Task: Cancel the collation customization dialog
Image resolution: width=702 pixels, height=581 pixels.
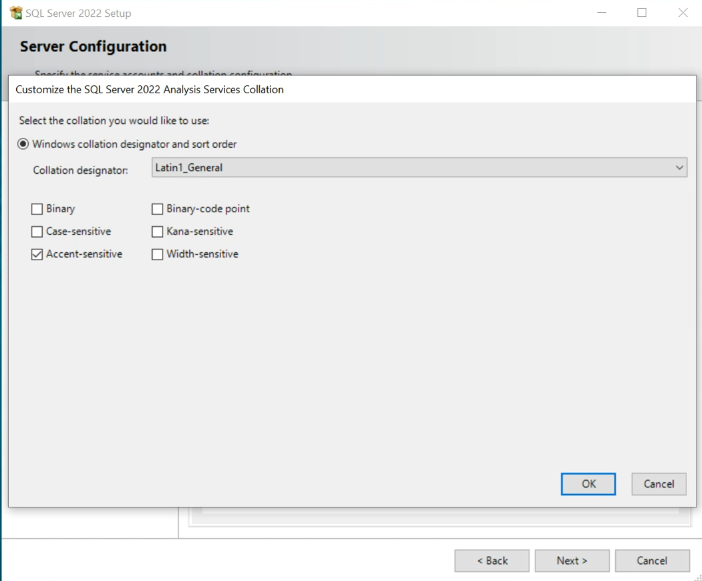Action: (659, 484)
